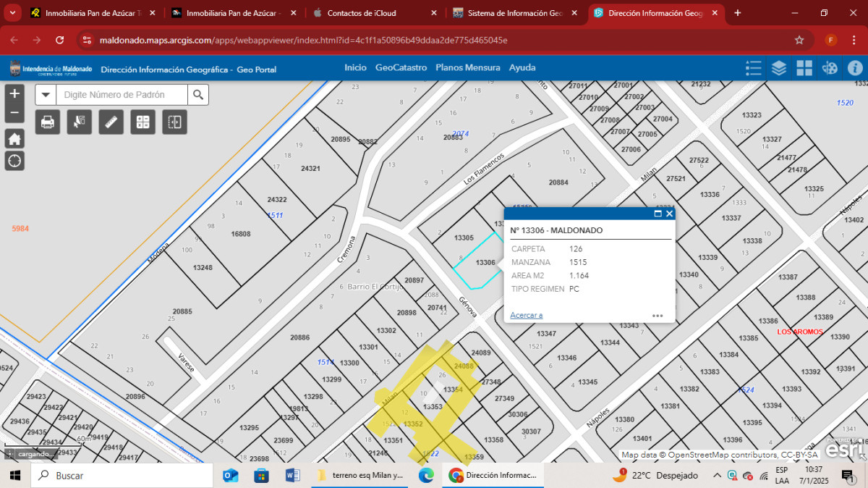Screen dimensions: 868x488
Task: Open the ruler measurement tool
Action: (111, 122)
